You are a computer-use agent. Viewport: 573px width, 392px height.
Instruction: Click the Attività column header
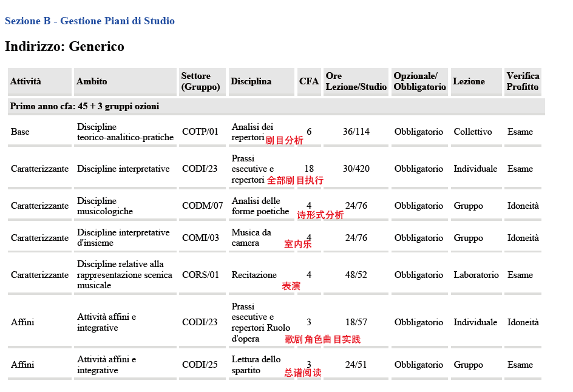[x=39, y=81]
